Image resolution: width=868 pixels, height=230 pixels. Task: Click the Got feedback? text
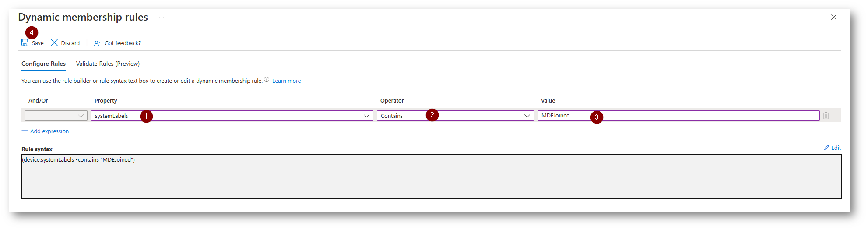coord(123,43)
